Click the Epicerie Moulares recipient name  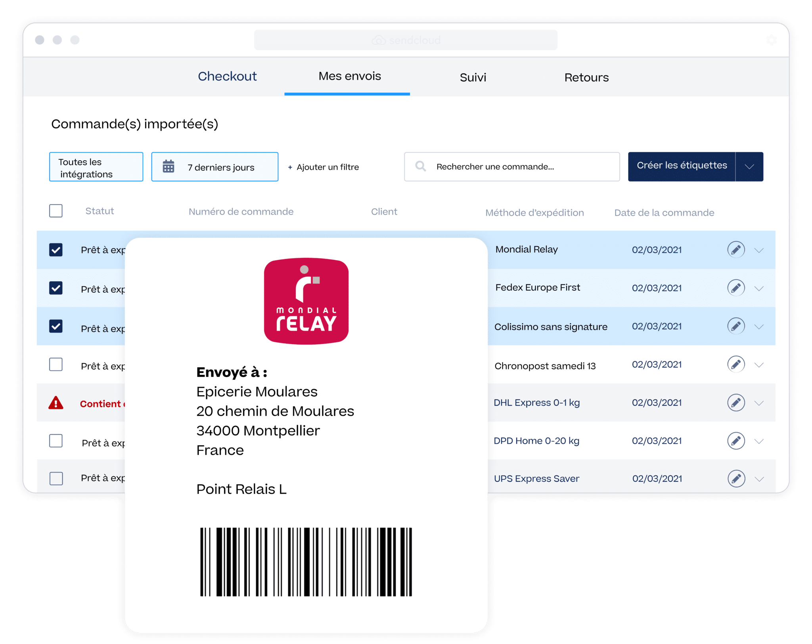point(257,392)
